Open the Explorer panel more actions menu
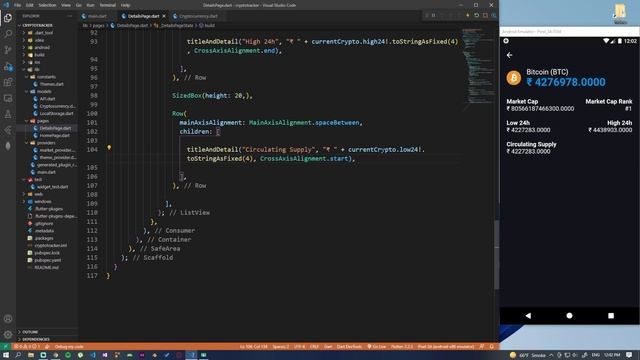640x360 pixels. click(x=70, y=16)
